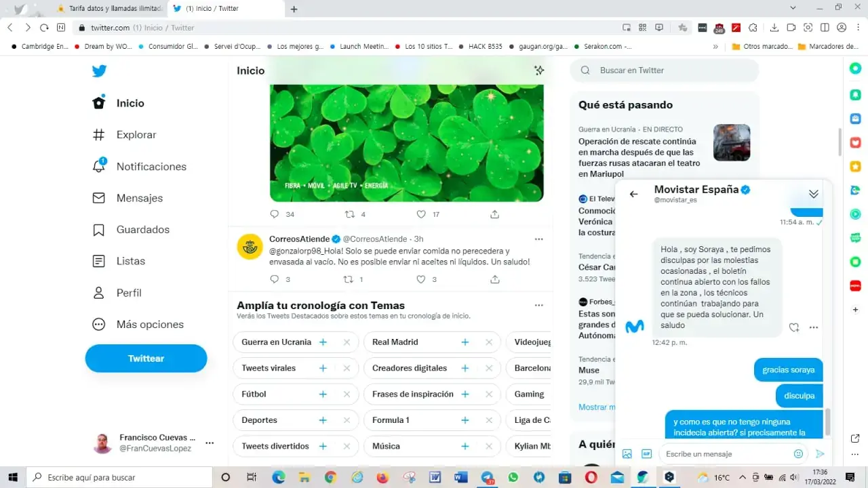Screen dimensions: 868x488
Task: Open more options on CorreosAtiende tweet
Action: click(x=539, y=239)
